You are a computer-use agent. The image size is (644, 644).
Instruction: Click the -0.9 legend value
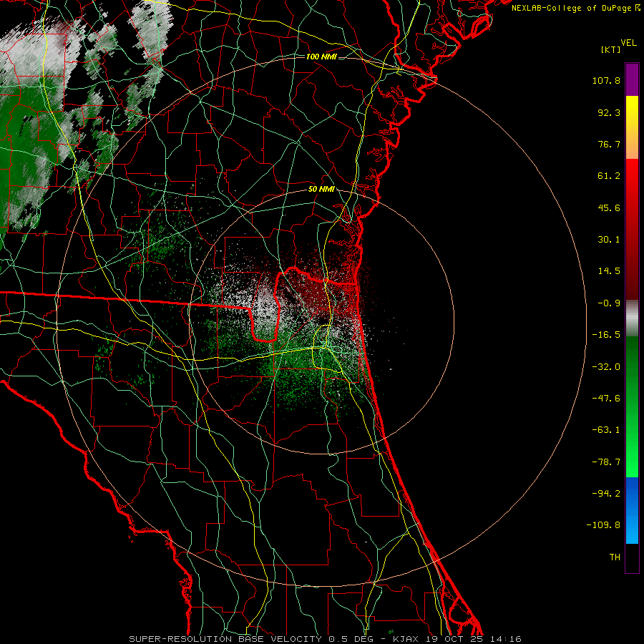point(609,303)
